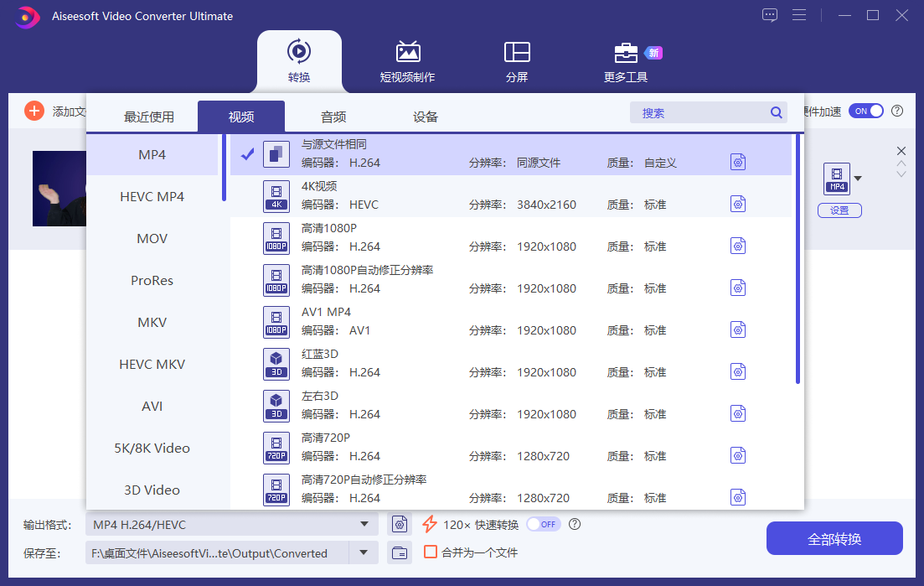Viewport: 924px width, 586px height.
Task: Switch to the 设备 tab
Action: [426, 117]
